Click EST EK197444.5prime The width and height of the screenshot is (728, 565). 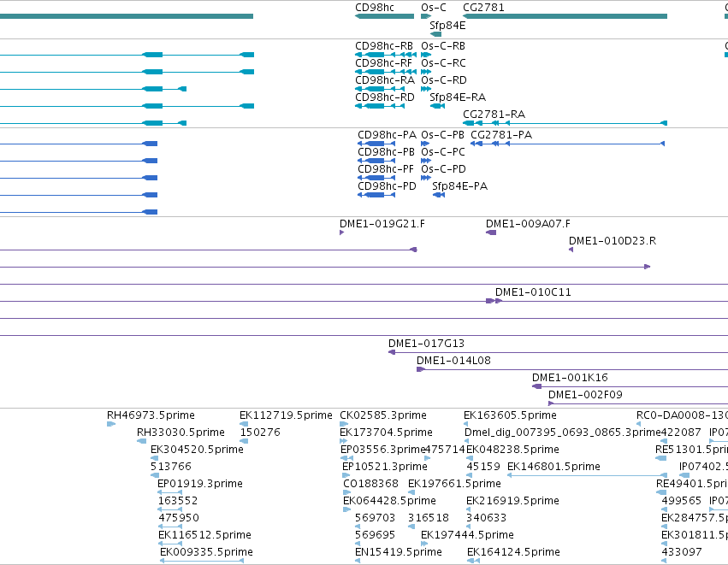pyautogui.click(x=424, y=544)
